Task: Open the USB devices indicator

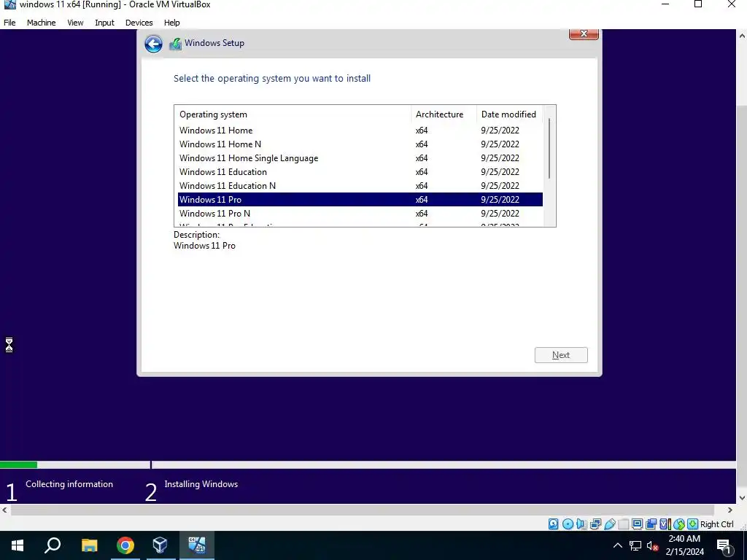Action: click(610, 524)
